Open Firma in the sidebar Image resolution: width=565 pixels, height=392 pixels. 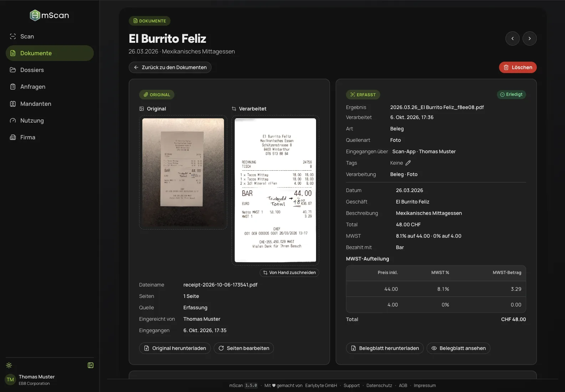coord(50,137)
